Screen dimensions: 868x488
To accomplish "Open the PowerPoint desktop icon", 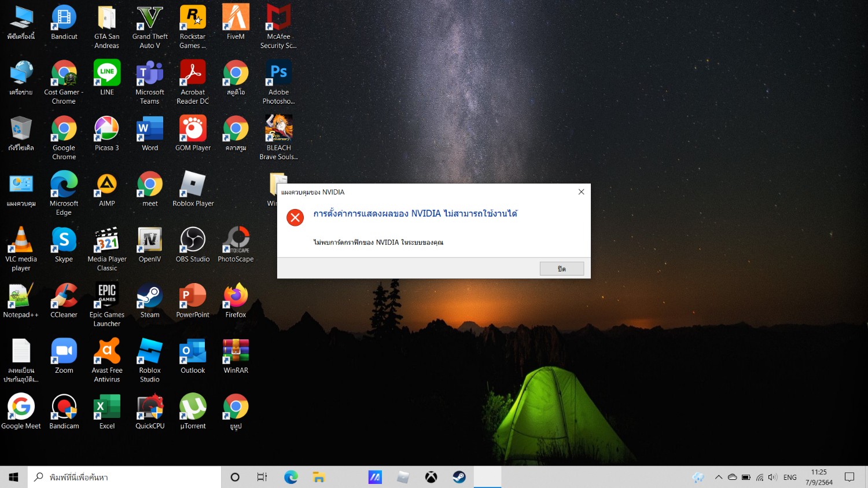I will coord(193,300).
